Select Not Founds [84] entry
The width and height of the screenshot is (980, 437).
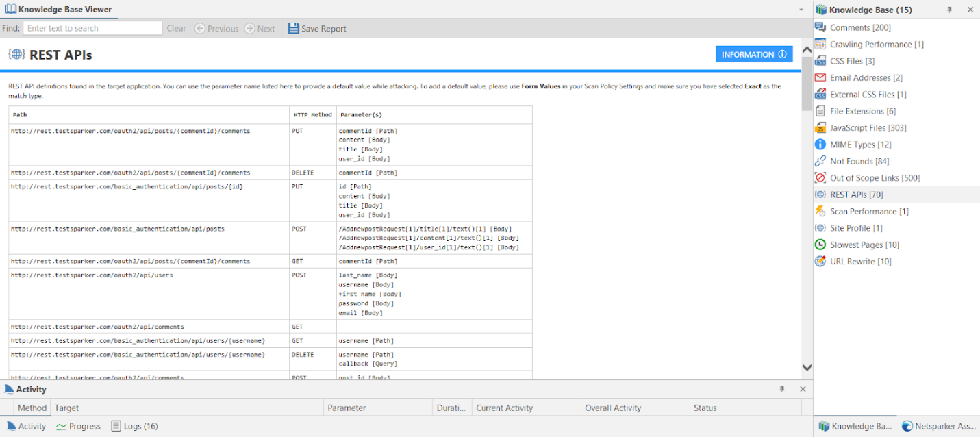point(859,161)
